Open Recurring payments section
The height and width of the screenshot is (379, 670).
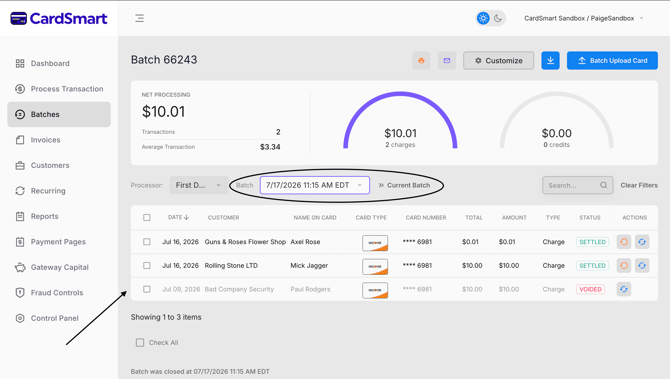pos(59,191)
